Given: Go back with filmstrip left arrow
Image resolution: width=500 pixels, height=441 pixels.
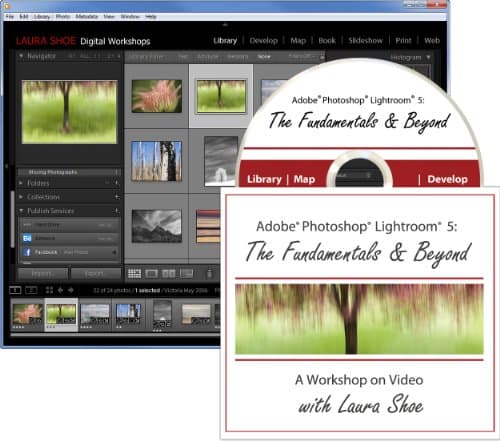Looking at the screenshot, I should pos(60,290).
